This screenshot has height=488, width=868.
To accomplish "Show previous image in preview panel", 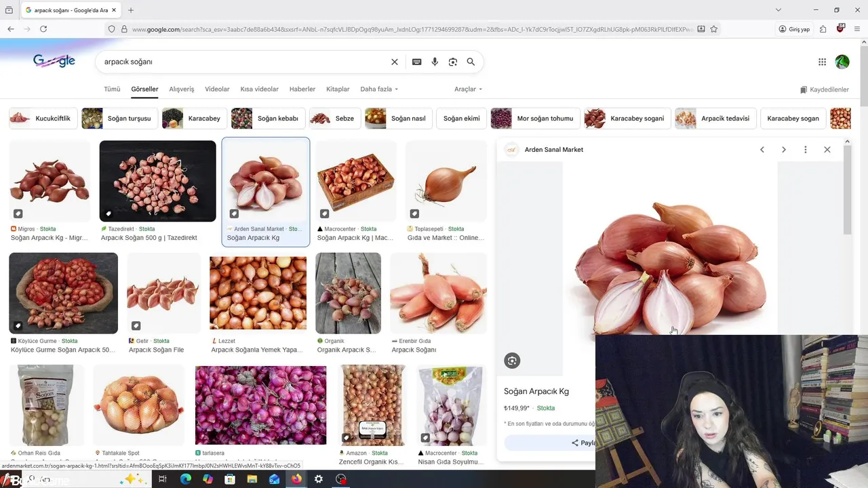I will [x=762, y=150].
